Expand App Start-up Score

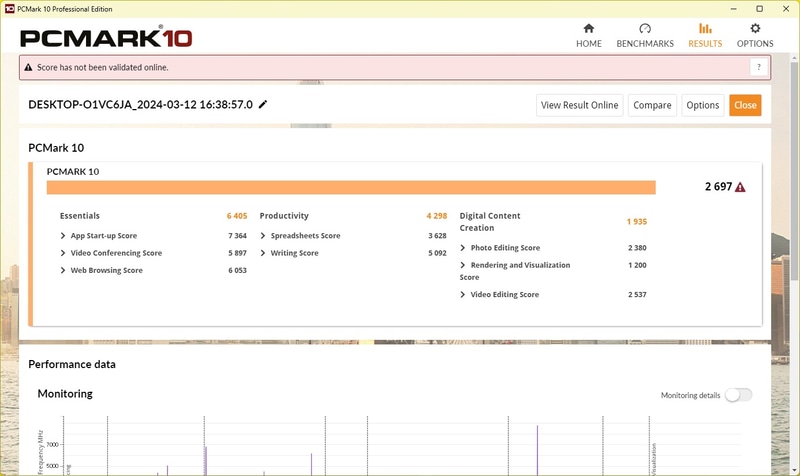pos(63,236)
